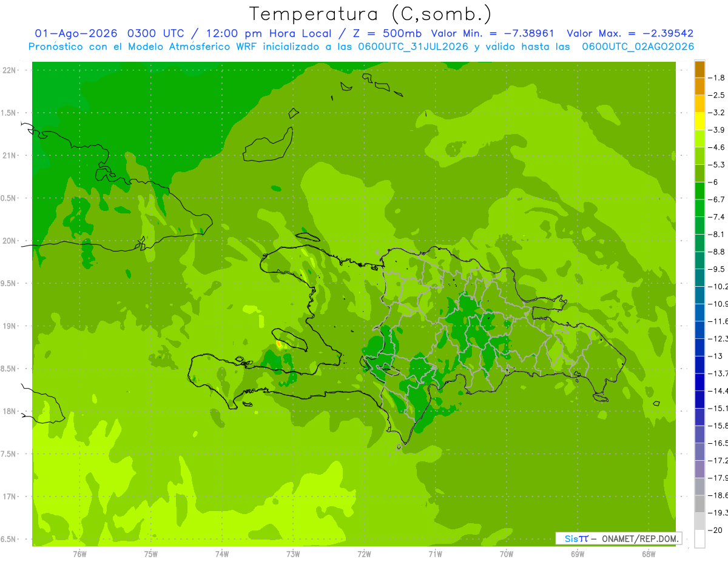Viewport: 728px width, 562px height.
Task: Click the title 'Temperatura (C,somb.)'
Action: pos(370,14)
